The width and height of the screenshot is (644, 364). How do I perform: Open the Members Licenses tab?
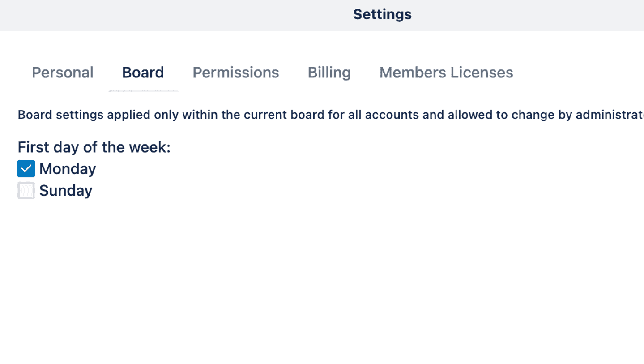[x=446, y=73]
